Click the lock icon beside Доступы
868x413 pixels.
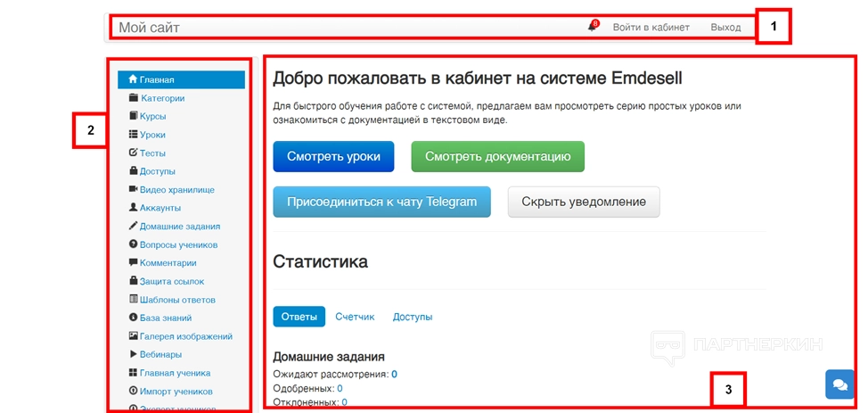coord(133,170)
